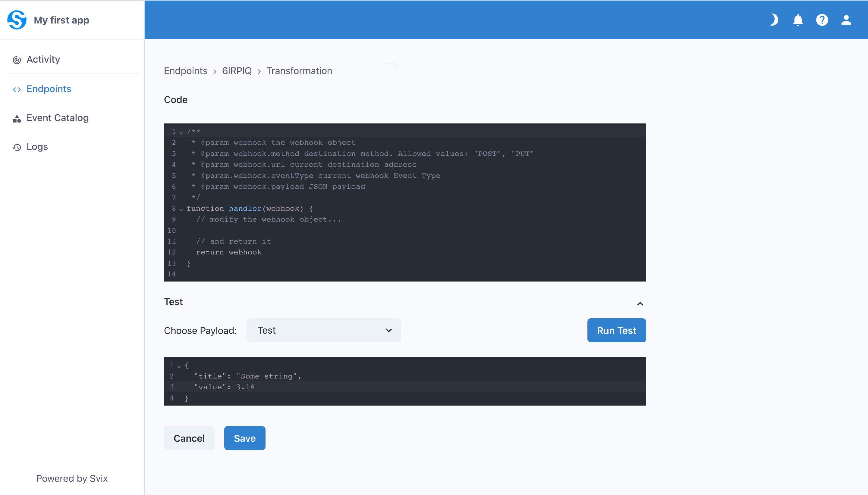Go to Endpoints in the breadcrumb
The width and height of the screenshot is (868, 495).
(x=185, y=71)
